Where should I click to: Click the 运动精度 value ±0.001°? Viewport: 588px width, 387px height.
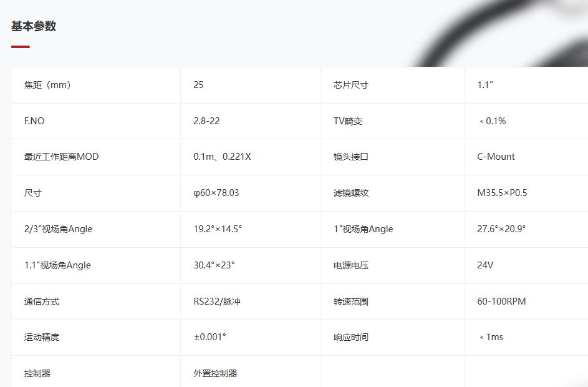(x=210, y=337)
